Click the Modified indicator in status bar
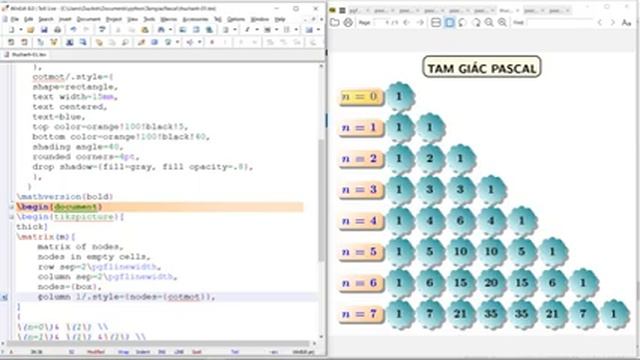 [x=96, y=352]
